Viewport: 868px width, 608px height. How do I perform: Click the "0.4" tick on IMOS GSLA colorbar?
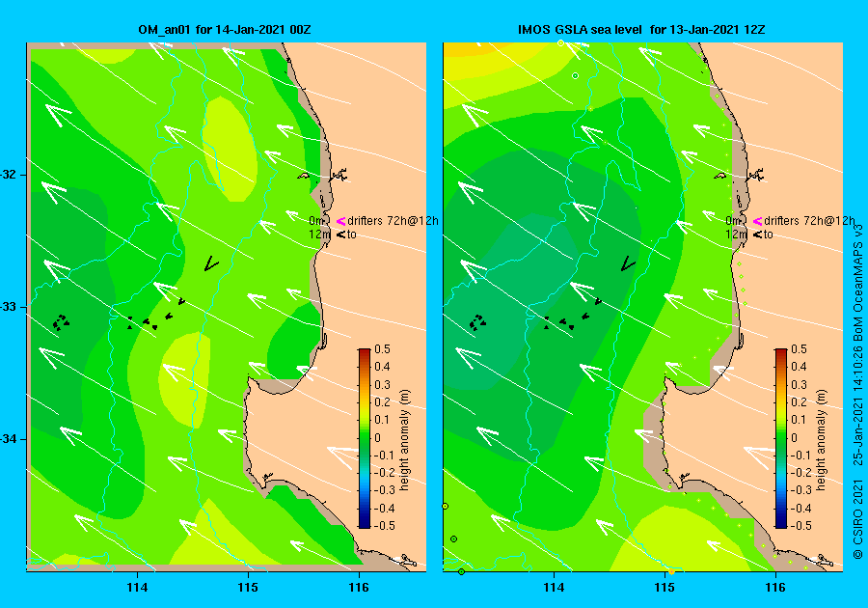[799, 367]
